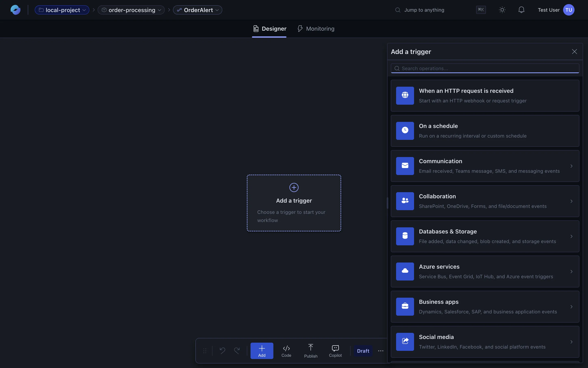Image resolution: width=588 pixels, height=368 pixels.
Task: Click the toolbar drag handle dots
Action: tap(205, 351)
